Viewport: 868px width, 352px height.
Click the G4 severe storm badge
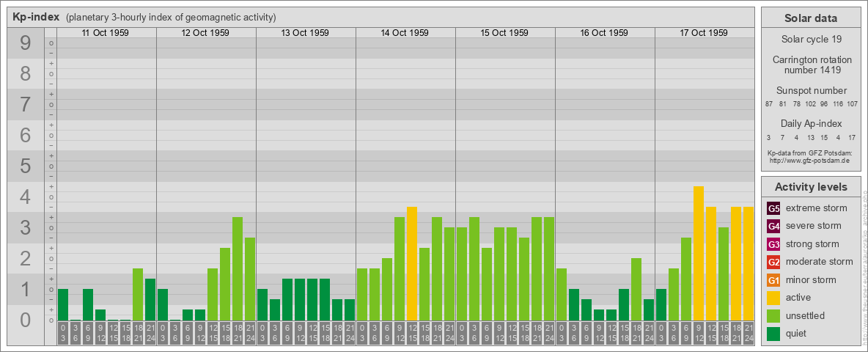click(x=773, y=226)
